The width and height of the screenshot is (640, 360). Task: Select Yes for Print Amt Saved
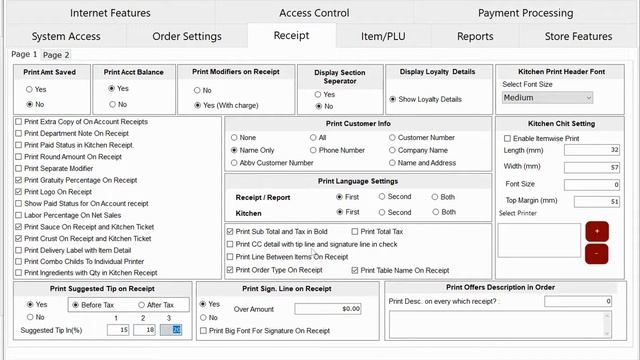(x=29, y=89)
